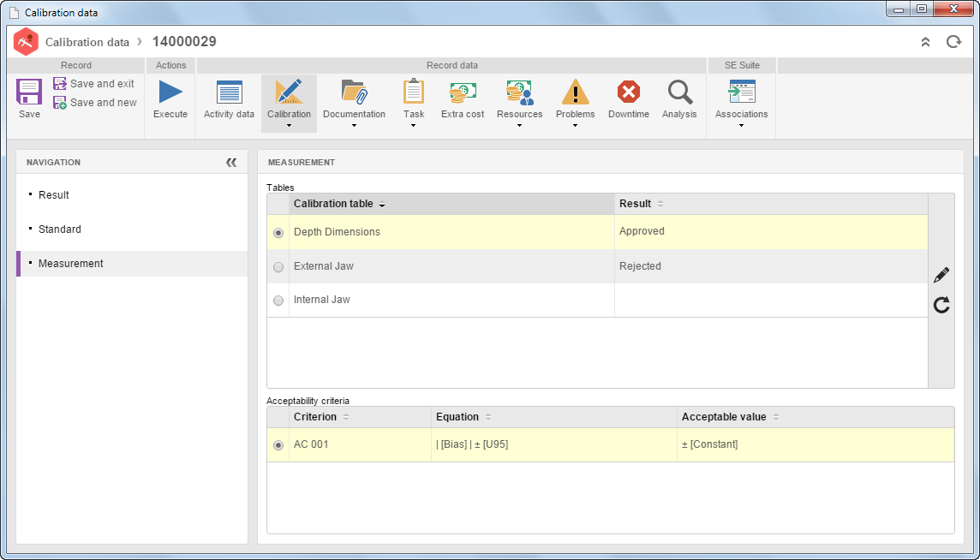Refresh the tables list with the circular arrow
Screen dimensions: 980x560
(x=941, y=305)
